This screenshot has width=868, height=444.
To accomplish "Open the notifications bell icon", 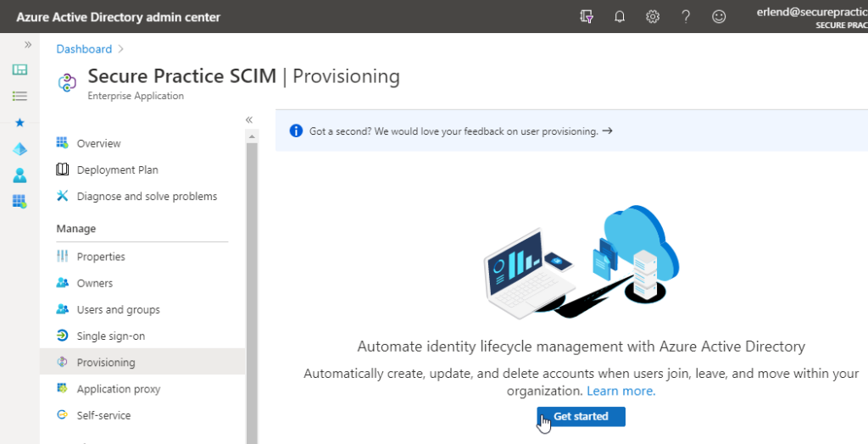I will (620, 16).
